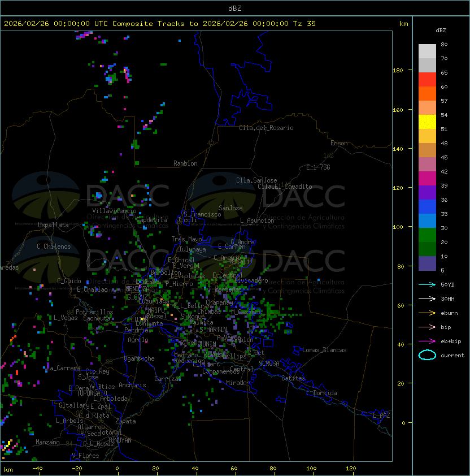Select the magenta swatch between 42 and 39 dBZ
470x476 pixels.
[427, 179]
